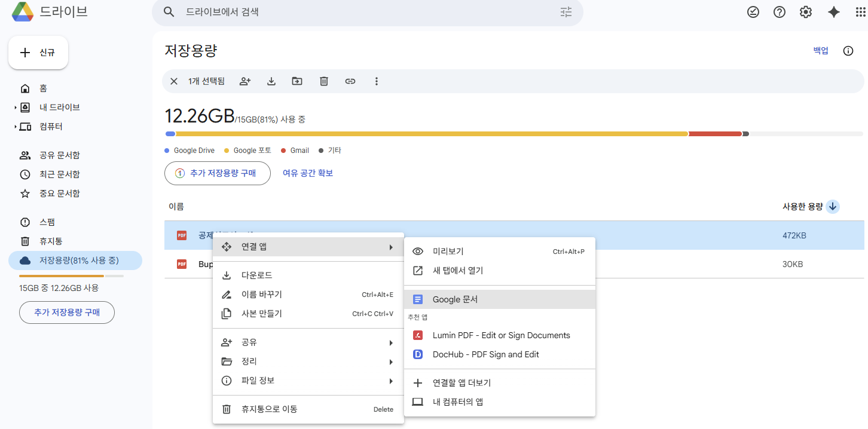Click the 사용한 용량 column header
Image resolution: width=868 pixels, height=429 pixels.
[x=803, y=207]
